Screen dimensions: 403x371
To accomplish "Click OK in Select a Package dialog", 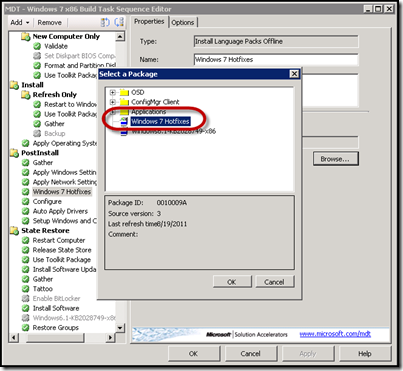I will [x=232, y=282].
